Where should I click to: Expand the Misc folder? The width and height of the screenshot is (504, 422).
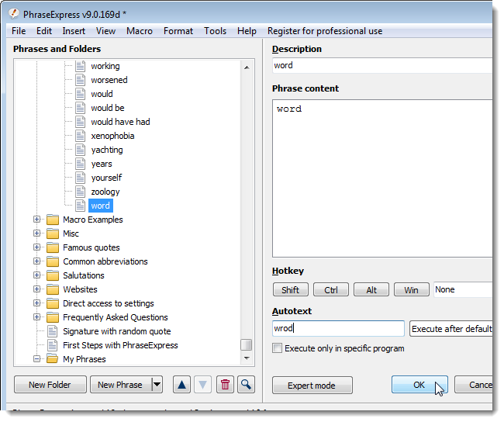[36, 233]
